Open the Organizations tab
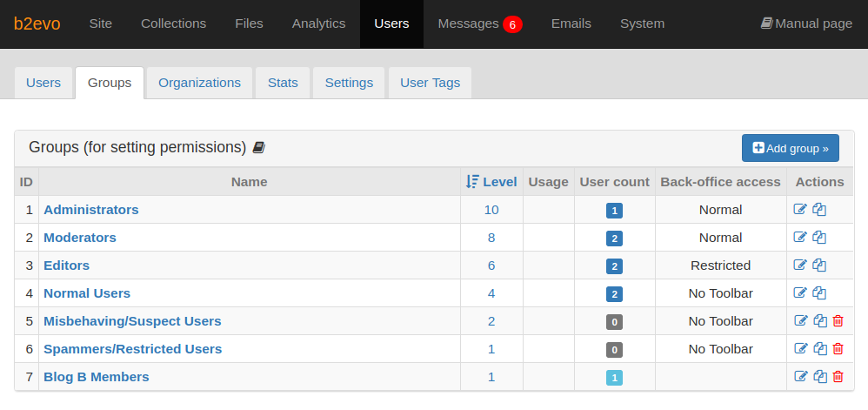 [x=199, y=83]
